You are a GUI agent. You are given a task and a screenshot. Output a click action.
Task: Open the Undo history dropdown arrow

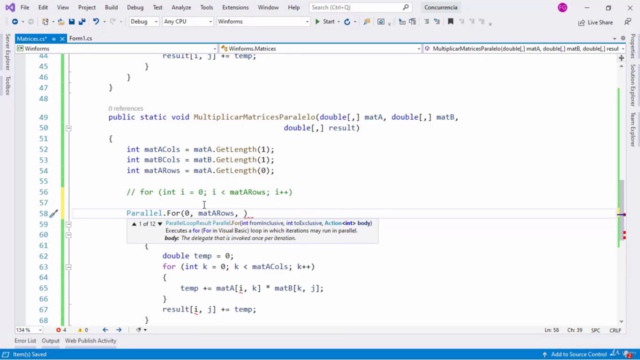click(x=104, y=22)
